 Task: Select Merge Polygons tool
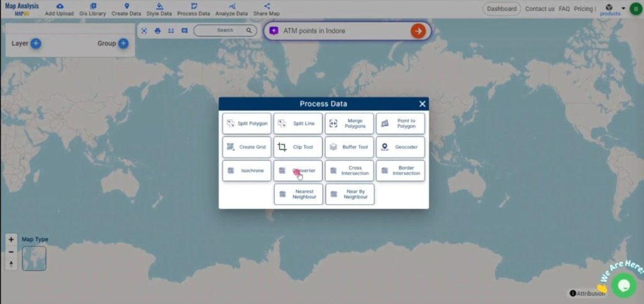coord(349,123)
